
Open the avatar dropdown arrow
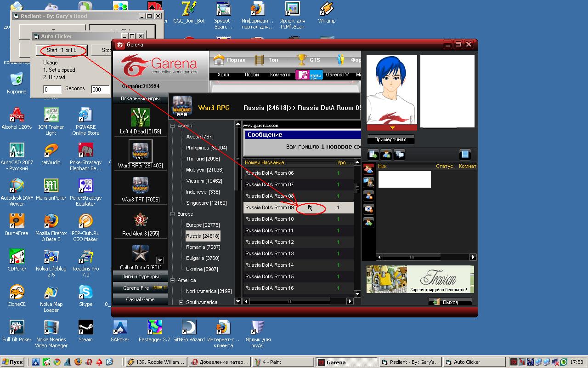[392, 127]
